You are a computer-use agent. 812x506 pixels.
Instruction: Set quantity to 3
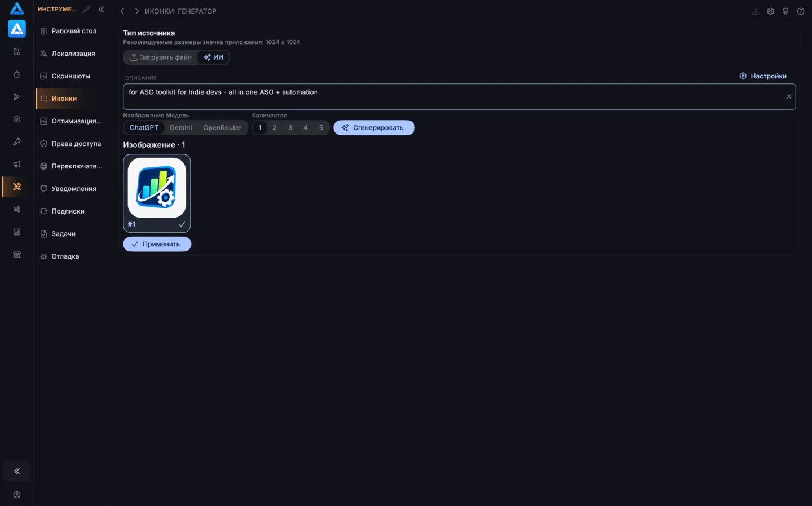click(x=290, y=128)
